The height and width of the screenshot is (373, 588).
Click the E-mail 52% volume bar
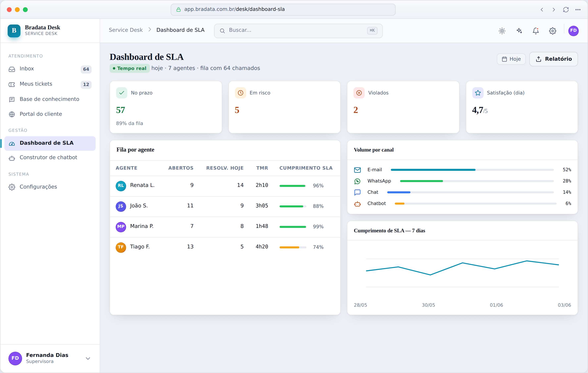(x=472, y=170)
